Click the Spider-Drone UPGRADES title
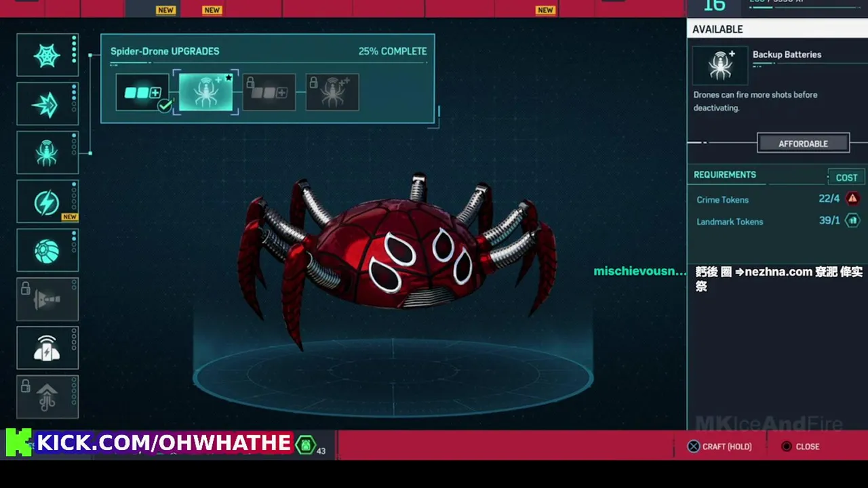 pos(165,52)
